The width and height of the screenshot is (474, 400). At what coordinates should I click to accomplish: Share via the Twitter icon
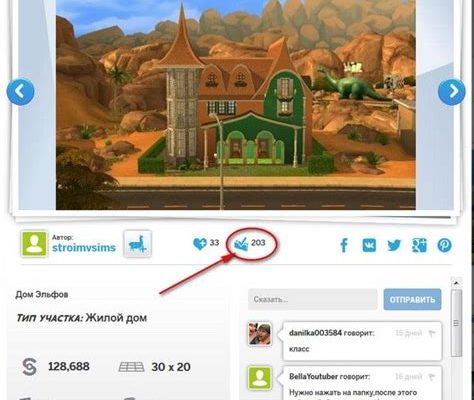pos(394,246)
